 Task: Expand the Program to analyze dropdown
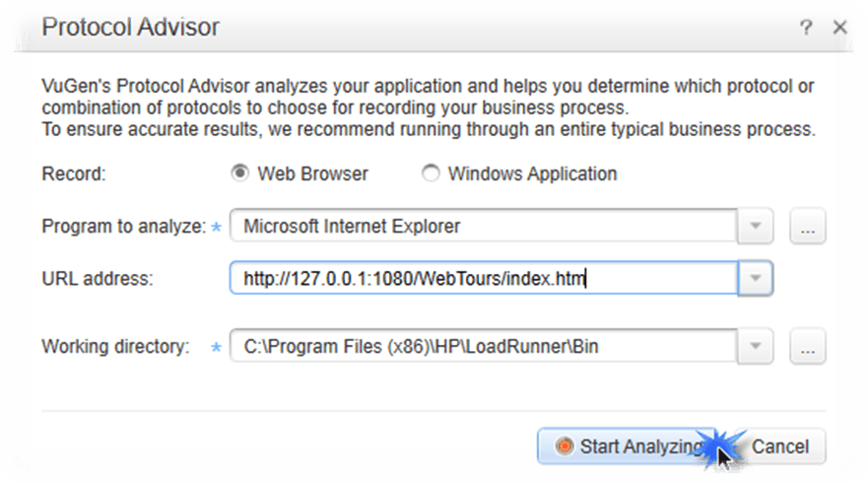(x=755, y=226)
